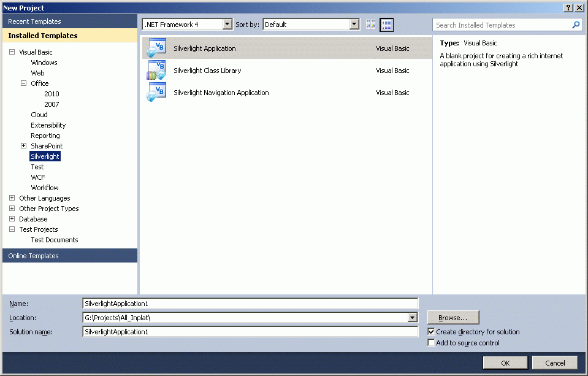Select the Office 2010 tree item

(52, 94)
